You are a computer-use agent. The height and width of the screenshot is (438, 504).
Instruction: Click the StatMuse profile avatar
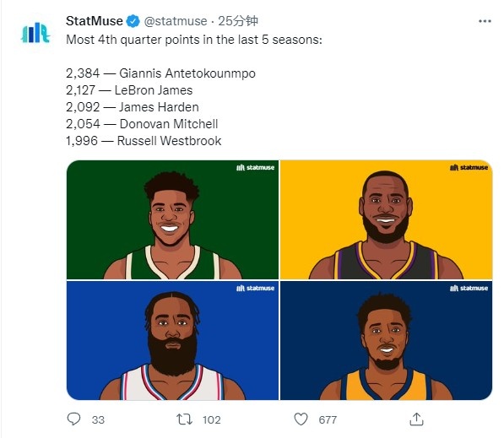click(x=35, y=32)
